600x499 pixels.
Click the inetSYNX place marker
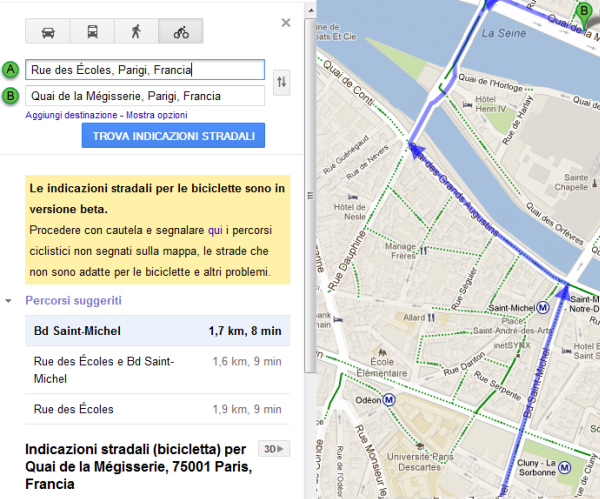[x=518, y=355]
